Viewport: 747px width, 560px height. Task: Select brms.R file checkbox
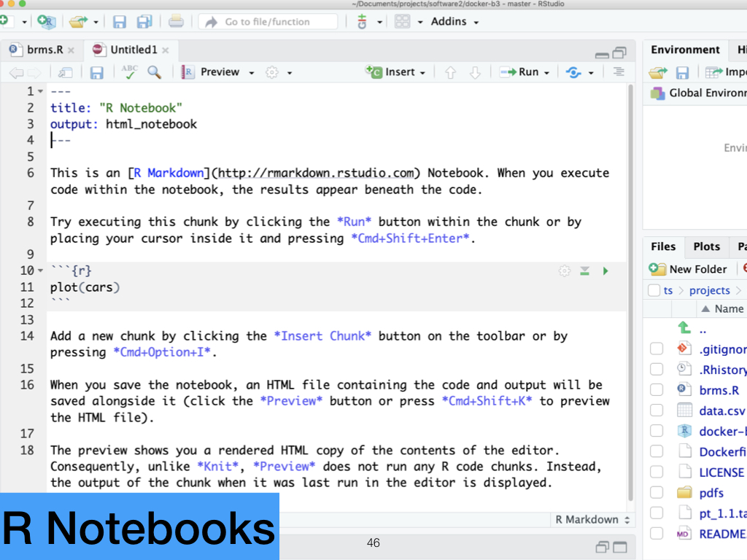[x=657, y=389]
